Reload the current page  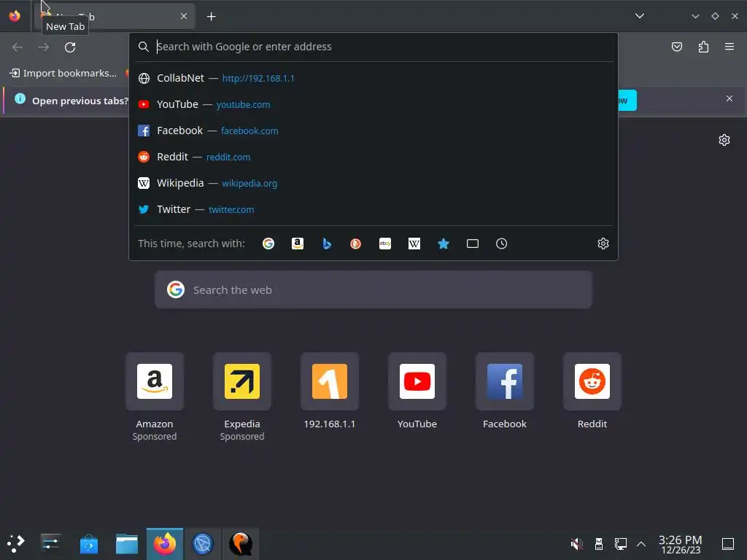[x=70, y=47]
